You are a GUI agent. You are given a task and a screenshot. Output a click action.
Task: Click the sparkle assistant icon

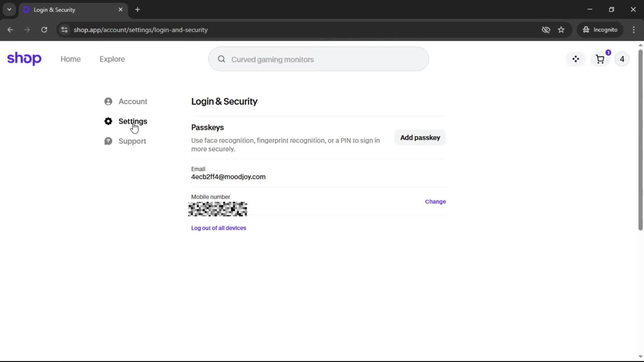click(576, 59)
